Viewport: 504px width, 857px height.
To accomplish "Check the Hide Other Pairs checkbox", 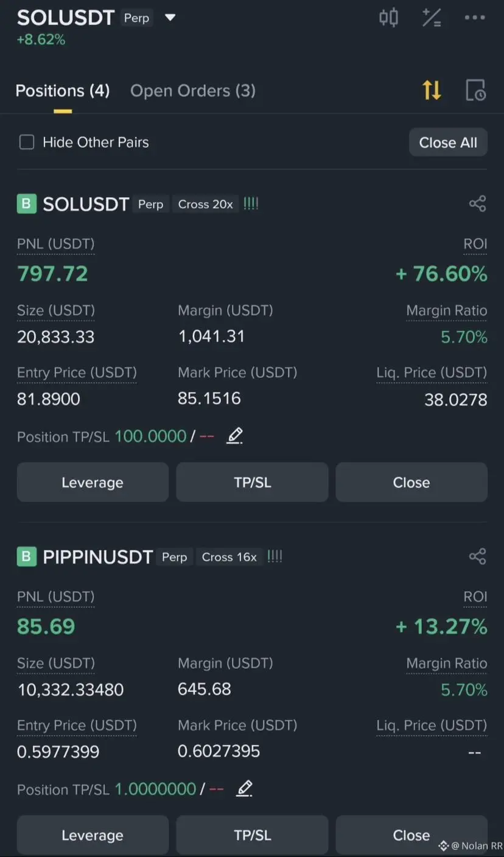I will (x=27, y=142).
